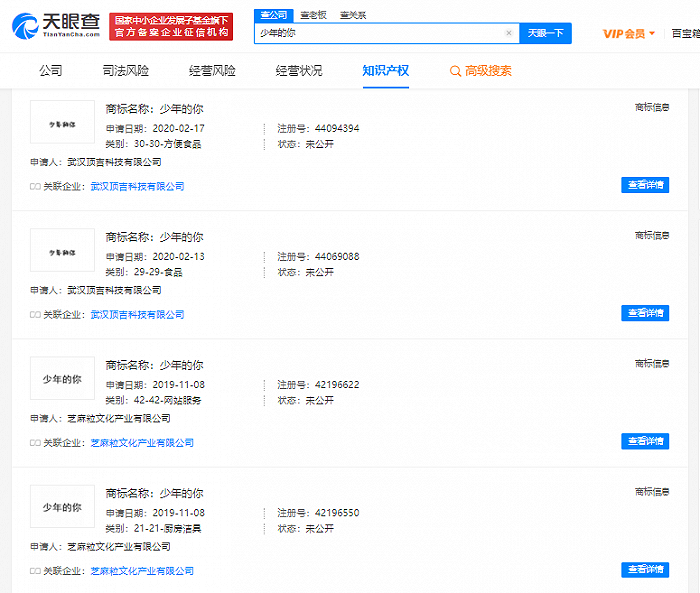Click the trademark thumbnail for registration 44094394

point(62,122)
